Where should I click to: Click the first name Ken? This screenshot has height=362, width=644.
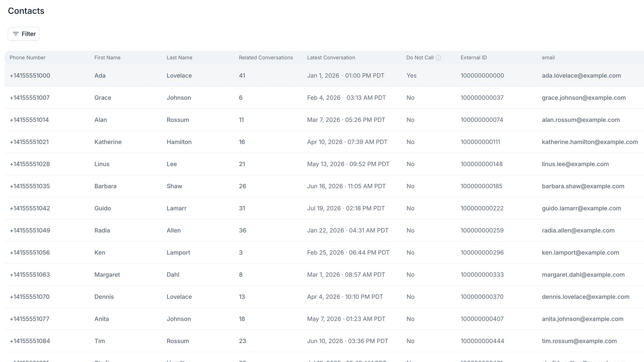100,253
